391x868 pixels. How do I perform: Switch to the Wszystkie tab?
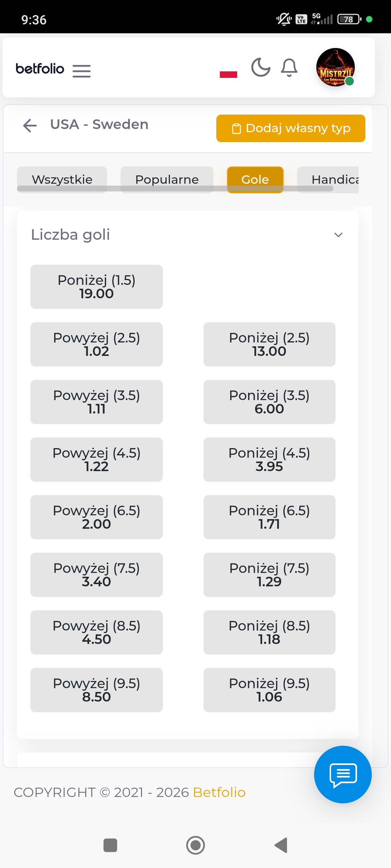click(62, 179)
